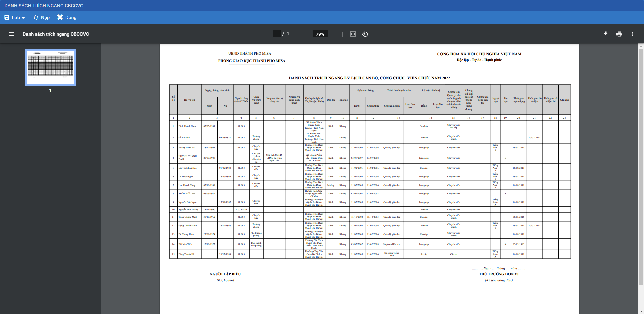Select the page 1 thumbnail
644x314 pixels.
coord(50,68)
